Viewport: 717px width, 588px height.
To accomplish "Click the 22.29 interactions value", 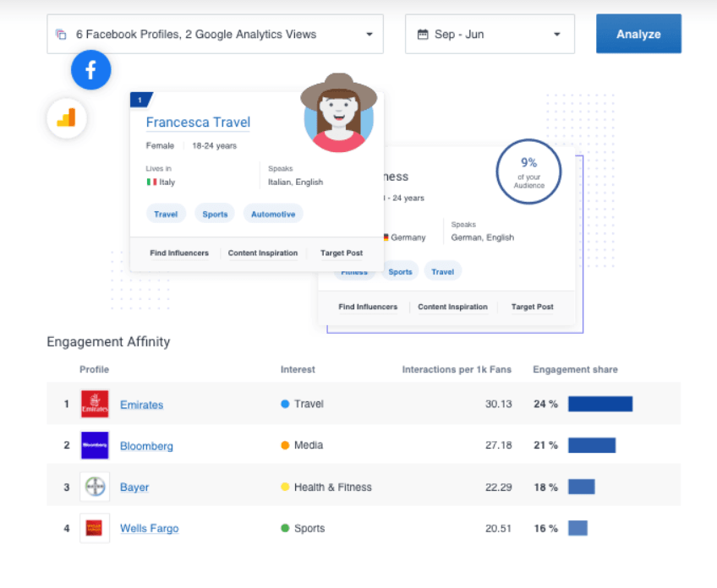I will 498,487.
